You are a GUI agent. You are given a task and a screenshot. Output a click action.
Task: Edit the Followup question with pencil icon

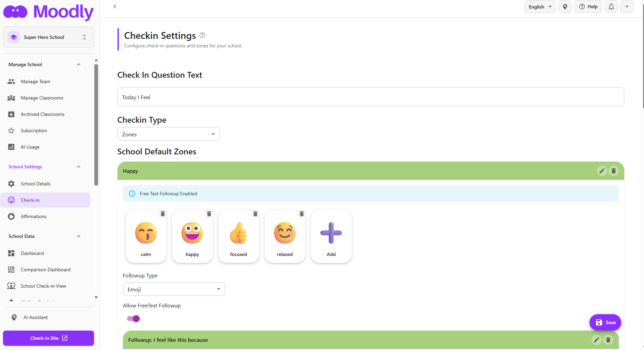tap(596, 340)
